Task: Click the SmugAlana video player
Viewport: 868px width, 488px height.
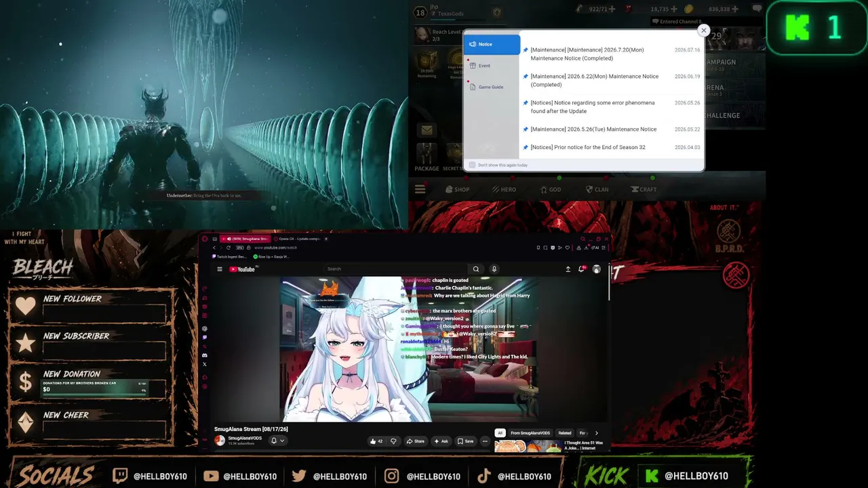Action: (410, 349)
